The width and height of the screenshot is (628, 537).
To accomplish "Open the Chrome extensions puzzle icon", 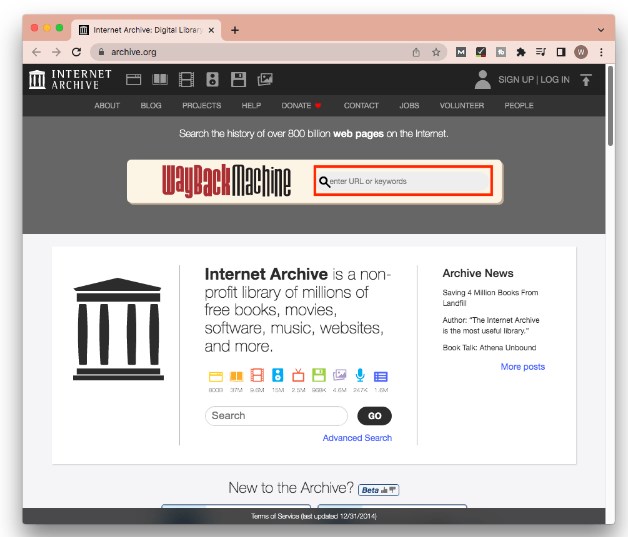I will (521, 52).
